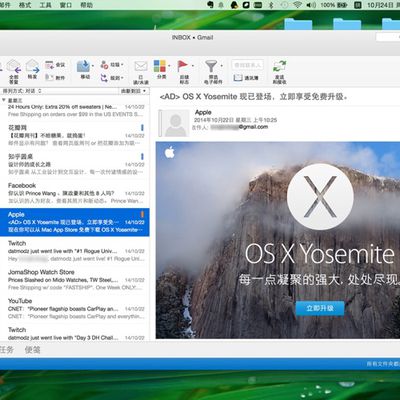Open the newest-on-top (由新到旧) sort order dropdown
This screenshot has height=400, width=400.
coord(134,91)
